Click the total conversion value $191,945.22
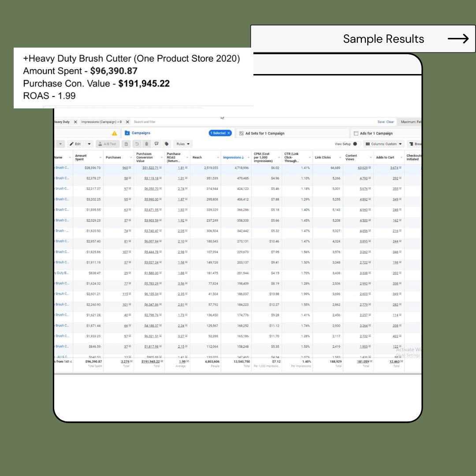The width and height of the screenshot is (476, 476). (x=151, y=361)
